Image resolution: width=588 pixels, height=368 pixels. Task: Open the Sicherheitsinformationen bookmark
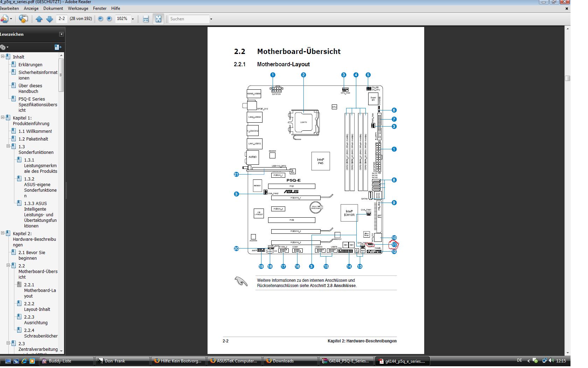[x=38, y=75]
